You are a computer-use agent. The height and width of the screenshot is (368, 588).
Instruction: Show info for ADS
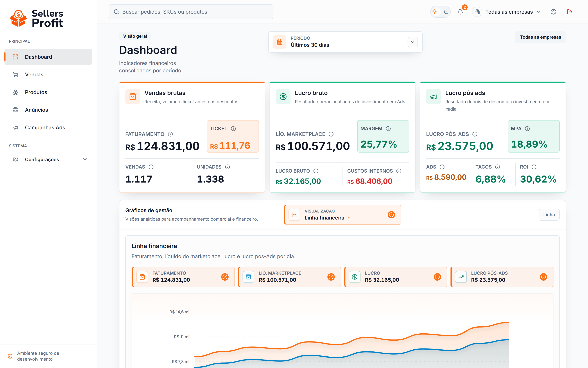(x=442, y=167)
